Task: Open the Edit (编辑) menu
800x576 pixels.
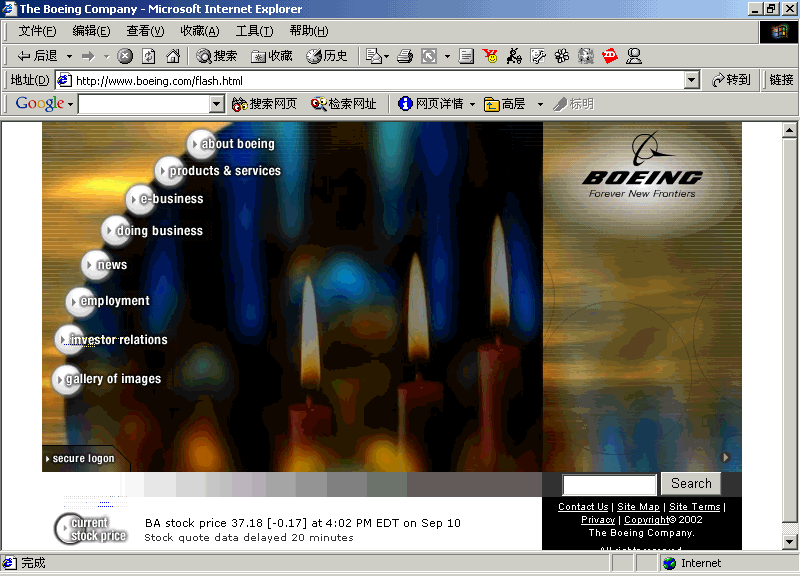Action: [x=91, y=31]
